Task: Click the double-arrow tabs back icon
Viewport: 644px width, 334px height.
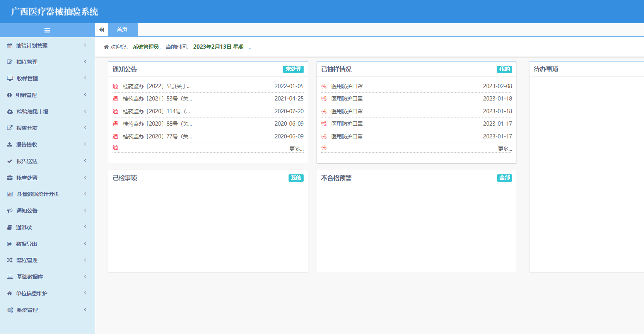Action: click(x=101, y=30)
